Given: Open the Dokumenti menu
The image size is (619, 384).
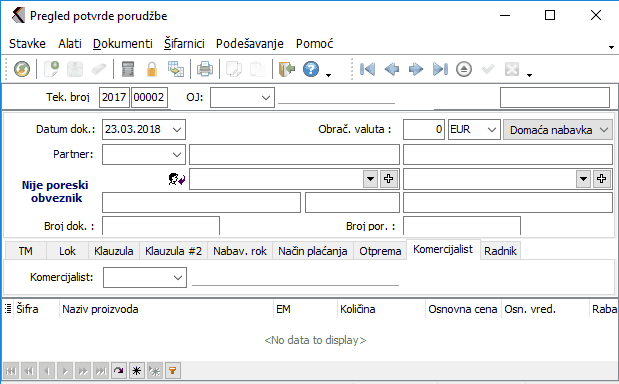Looking at the screenshot, I should [123, 43].
